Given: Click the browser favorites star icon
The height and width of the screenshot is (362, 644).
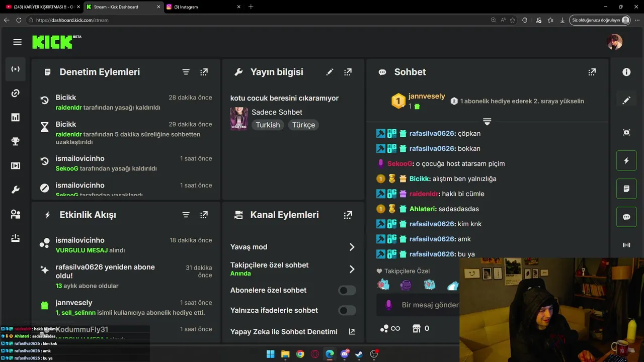Looking at the screenshot, I should pyautogui.click(x=512, y=20).
